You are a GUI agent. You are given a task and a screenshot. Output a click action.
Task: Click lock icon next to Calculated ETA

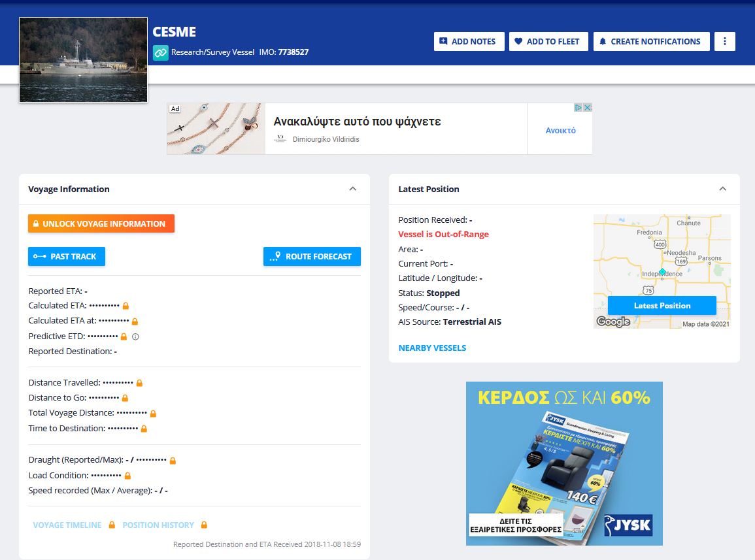(126, 306)
